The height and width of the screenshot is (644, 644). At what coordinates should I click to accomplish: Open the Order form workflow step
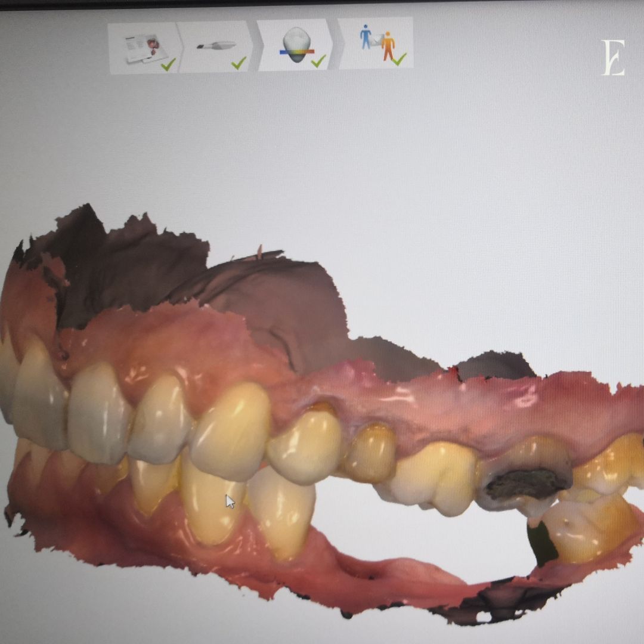click(143, 48)
